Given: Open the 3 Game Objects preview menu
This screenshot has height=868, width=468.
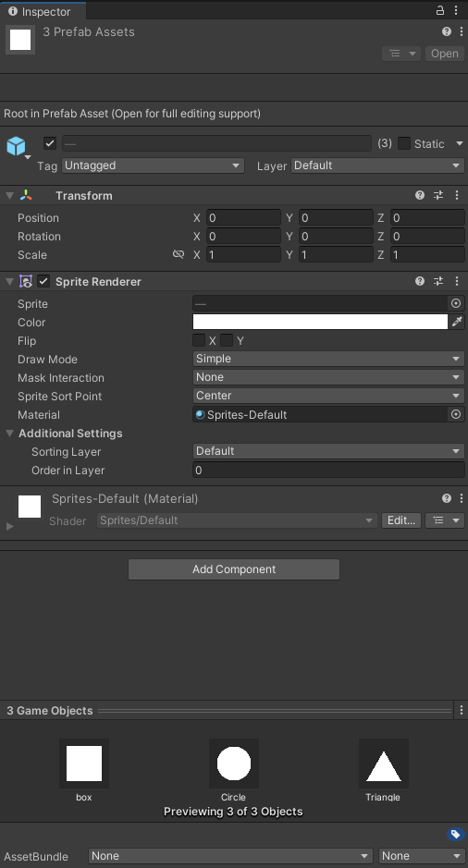Looking at the screenshot, I should 462,710.
